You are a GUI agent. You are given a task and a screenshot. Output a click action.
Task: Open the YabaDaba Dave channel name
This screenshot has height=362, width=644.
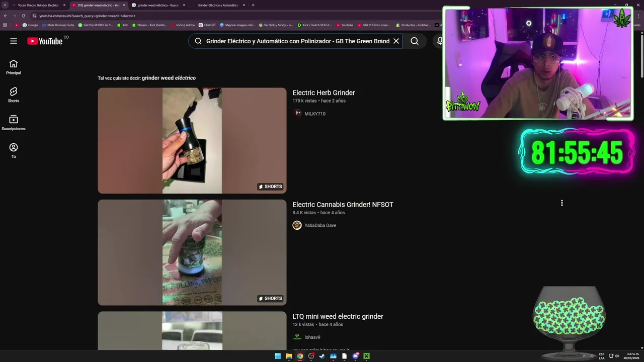[320, 225]
